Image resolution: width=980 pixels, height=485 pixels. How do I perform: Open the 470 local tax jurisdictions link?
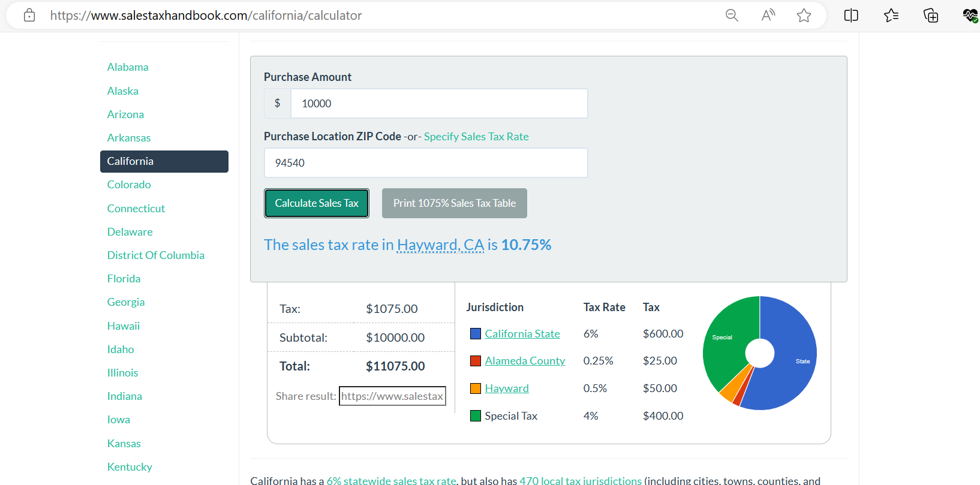pyautogui.click(x=581, y=480)
